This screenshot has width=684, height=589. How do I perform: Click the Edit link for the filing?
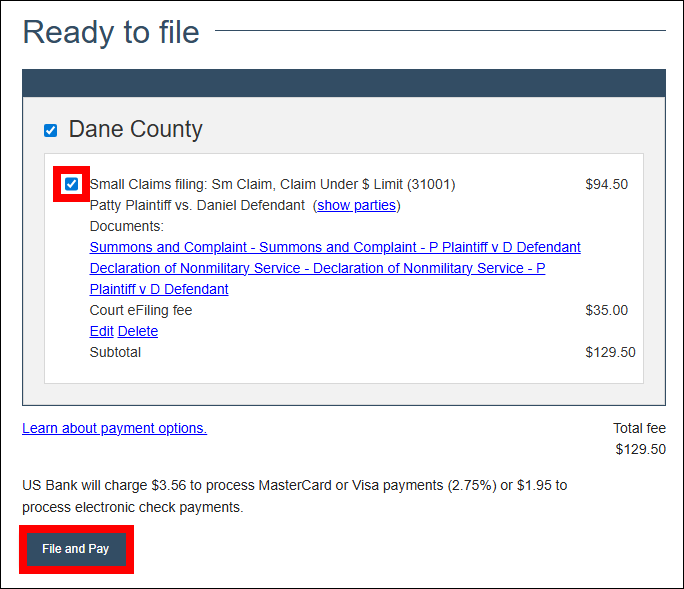(x=101, y=331)
